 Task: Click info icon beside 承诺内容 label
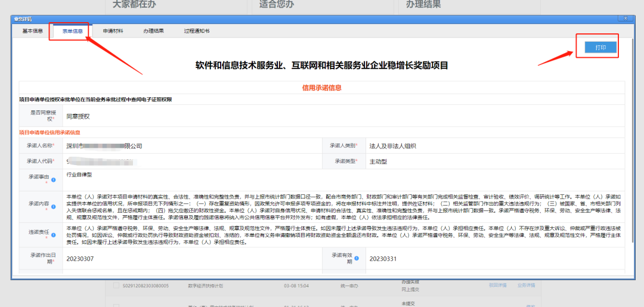click(54, 206)
